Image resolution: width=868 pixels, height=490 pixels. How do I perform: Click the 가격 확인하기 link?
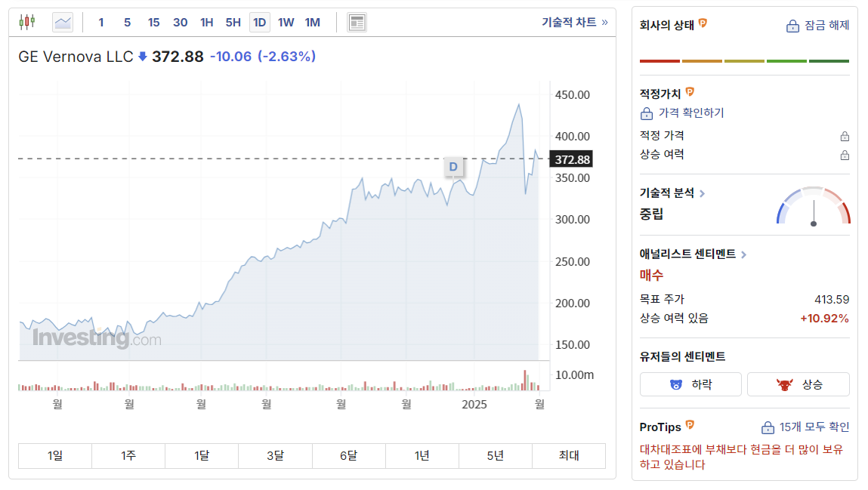click(691, 112)
